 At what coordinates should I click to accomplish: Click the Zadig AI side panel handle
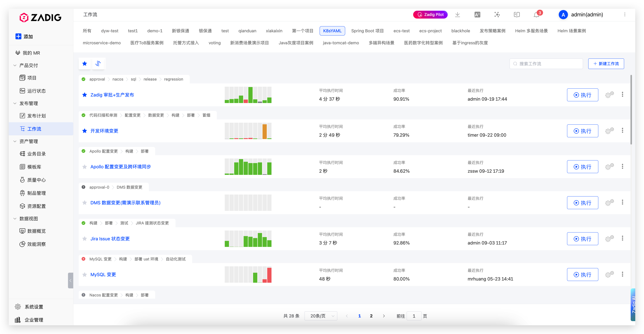633,305
